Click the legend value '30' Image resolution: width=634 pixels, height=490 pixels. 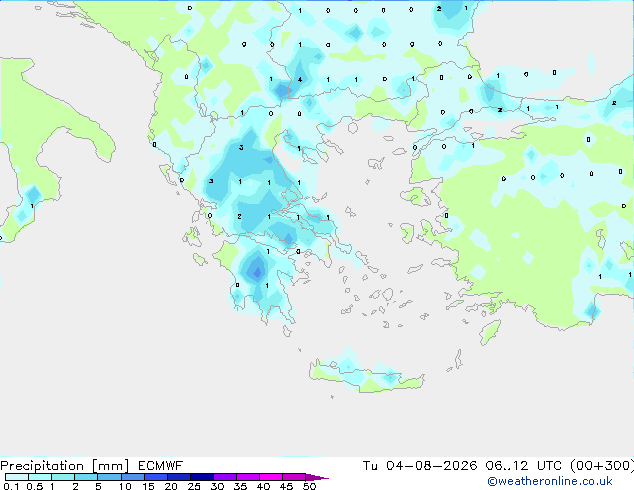point(217,486)
